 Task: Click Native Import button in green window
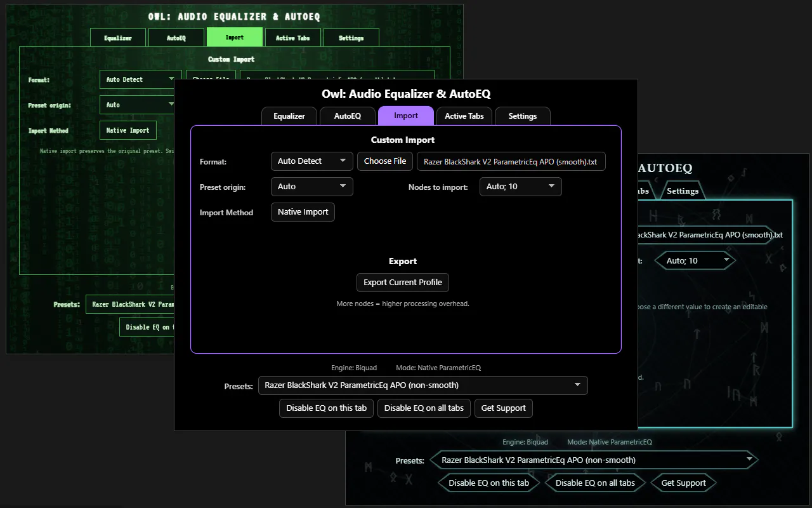128,130
